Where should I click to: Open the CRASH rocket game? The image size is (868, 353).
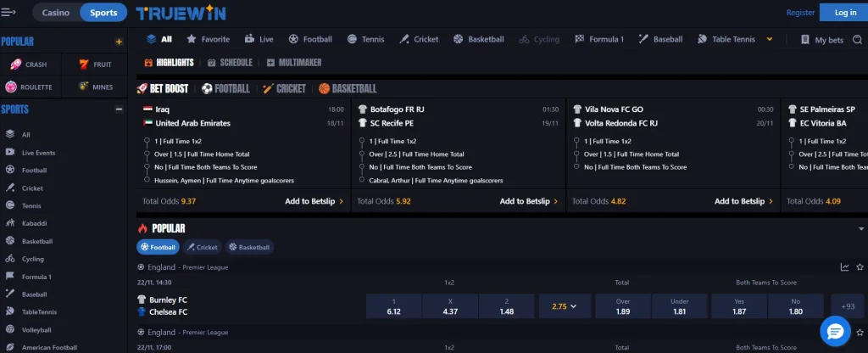pos(31,64)
